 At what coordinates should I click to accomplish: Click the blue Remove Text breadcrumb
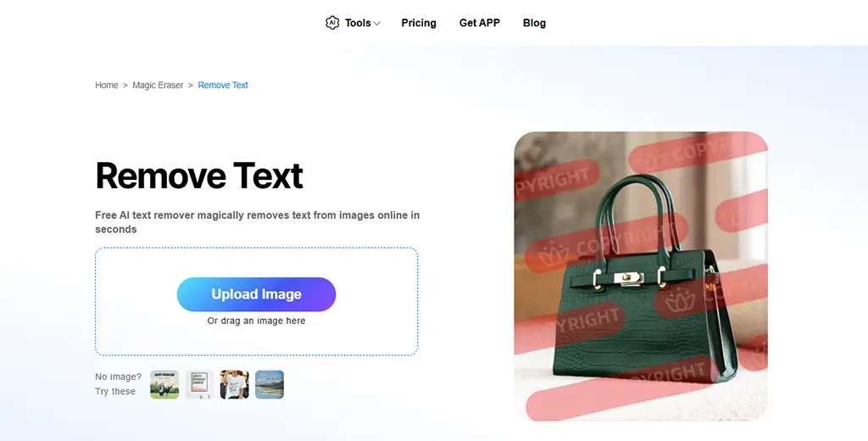click(x=223, y=85)
